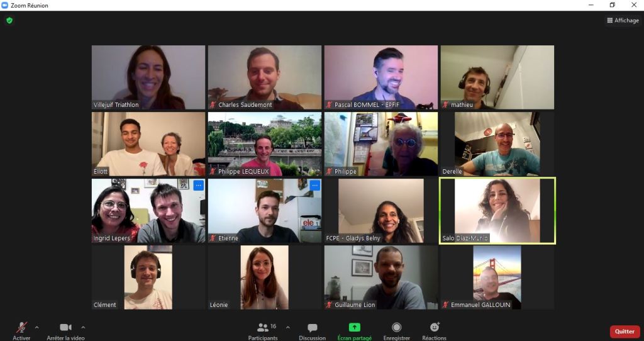Open more options on Etienne's video tile
This screenshot has height=341, width=644.
pos(314,186)
